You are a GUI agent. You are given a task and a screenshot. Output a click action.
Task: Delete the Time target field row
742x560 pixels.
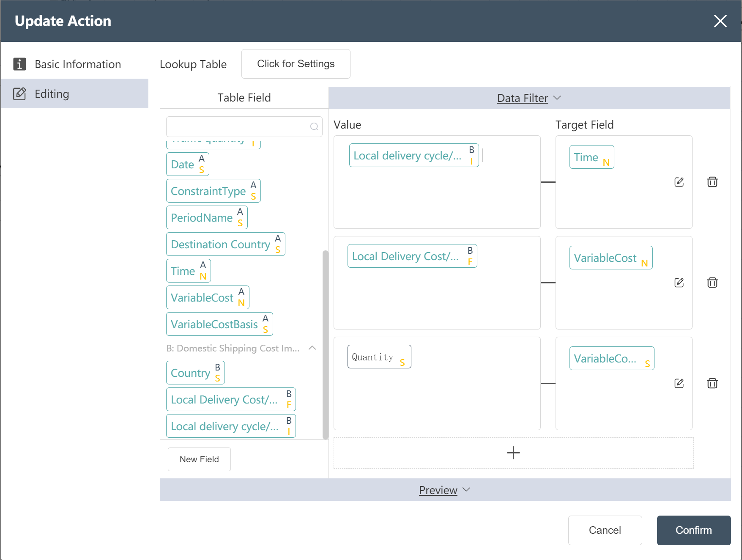pyautogui.click(x=712, y=182)
